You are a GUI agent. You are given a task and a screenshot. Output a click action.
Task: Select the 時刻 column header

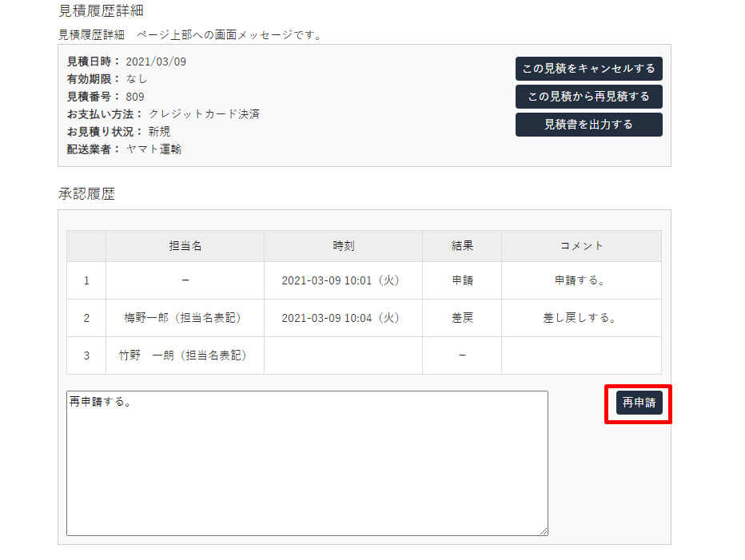343,246
